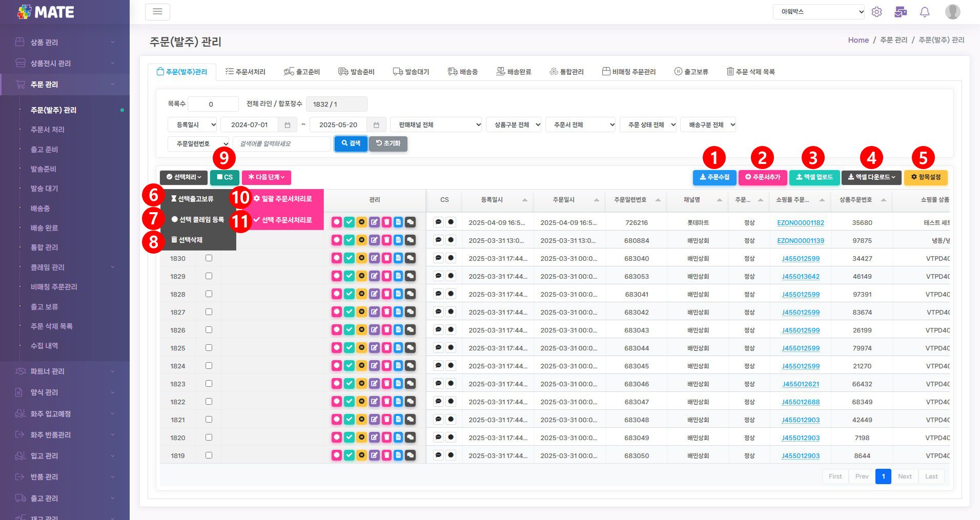Expand the 엑셀 다운로드 dropdown button
This screenshot has width=980, height=520.
point(871,177)
